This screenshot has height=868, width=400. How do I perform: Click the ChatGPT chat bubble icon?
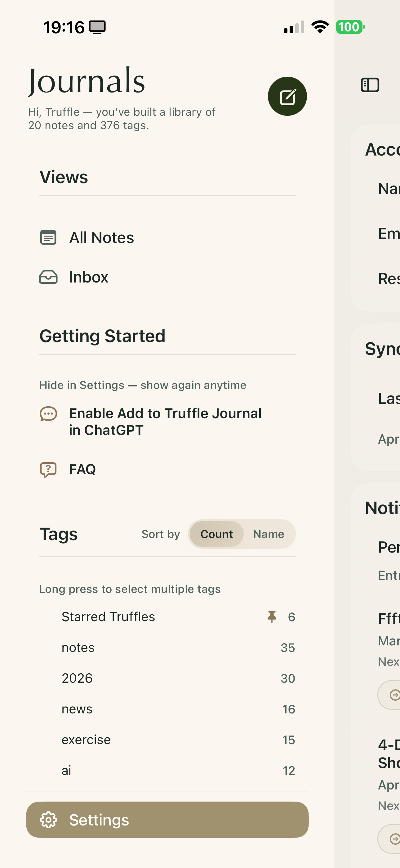pos(48,414)
